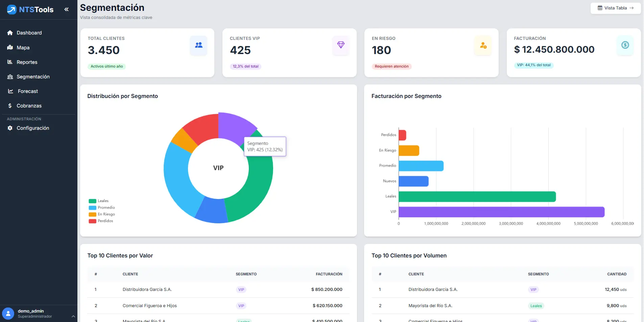Click the Configuración gear icon
The image size is (644, 322).
(10, 128)
